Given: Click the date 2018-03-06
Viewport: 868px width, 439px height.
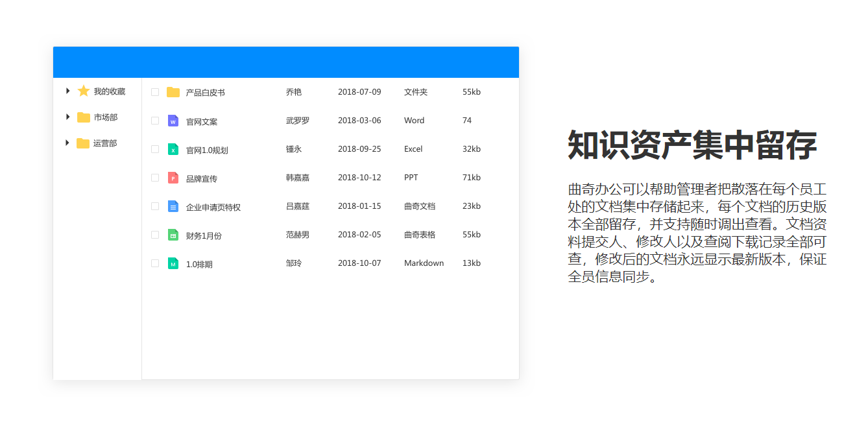Looking at the screenshot, I should 359,121.
